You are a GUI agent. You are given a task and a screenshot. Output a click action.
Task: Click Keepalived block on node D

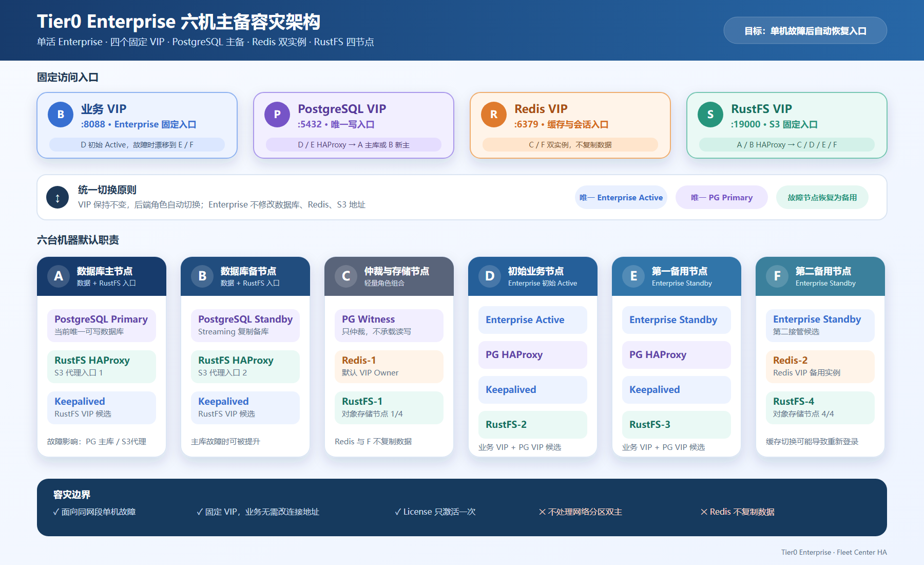533,390
